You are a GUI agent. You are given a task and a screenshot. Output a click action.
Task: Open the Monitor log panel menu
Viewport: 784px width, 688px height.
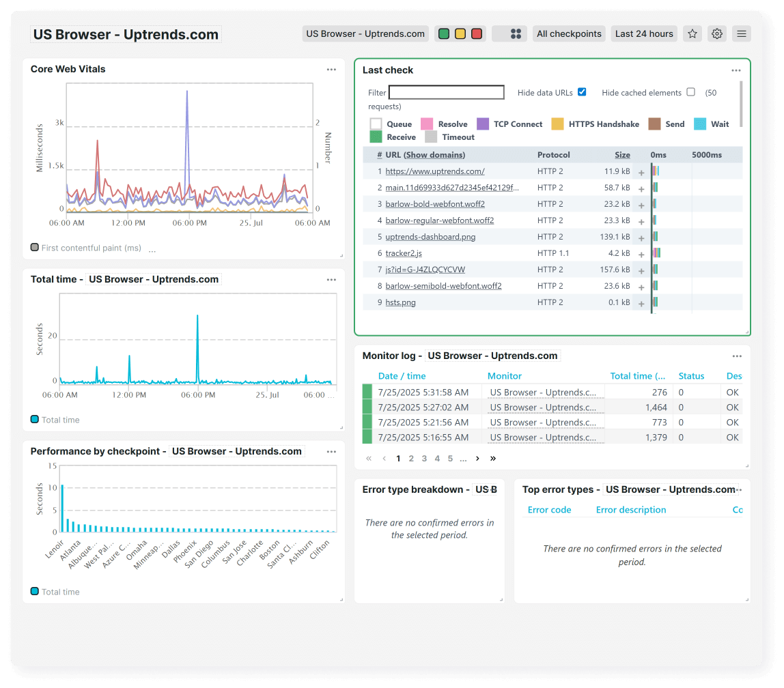pyautogui.click(x=737, y=356)
